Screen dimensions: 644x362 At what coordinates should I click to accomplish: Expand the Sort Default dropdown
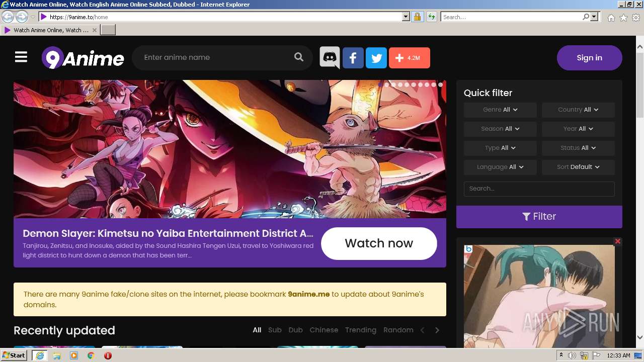tap(578, 167)
